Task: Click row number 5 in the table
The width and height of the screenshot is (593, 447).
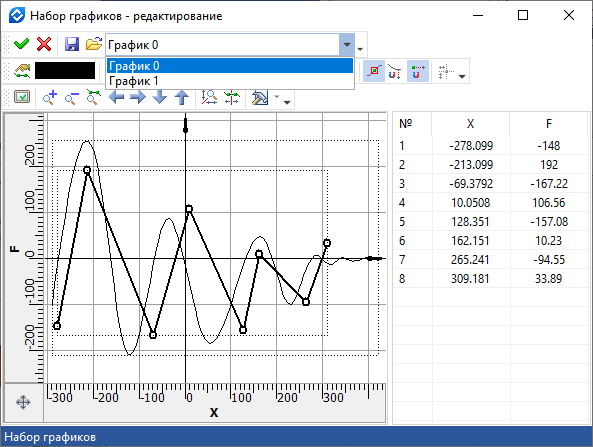Action: coord(402,222)
